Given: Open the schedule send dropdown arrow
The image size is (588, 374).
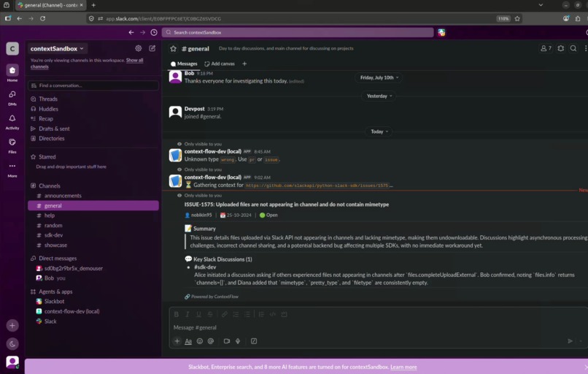Looking at the screenshot, I should [581, 341].
